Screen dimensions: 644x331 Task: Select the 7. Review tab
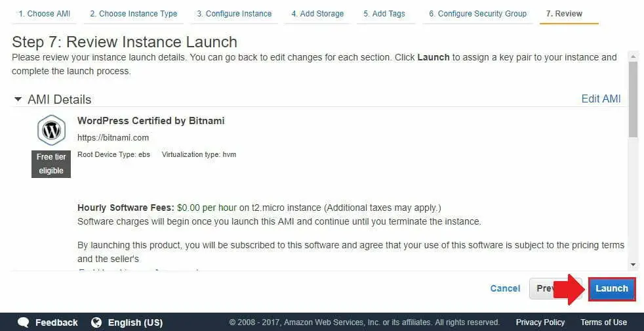click(565, 14)
